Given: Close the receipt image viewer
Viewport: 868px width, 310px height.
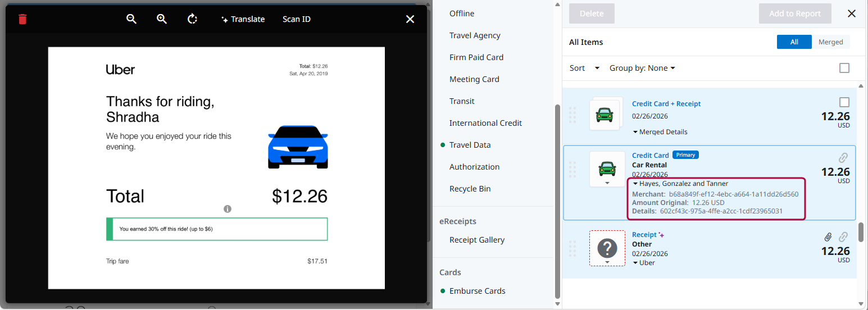Looking at the screenshot, I should (x=410, y=19).
